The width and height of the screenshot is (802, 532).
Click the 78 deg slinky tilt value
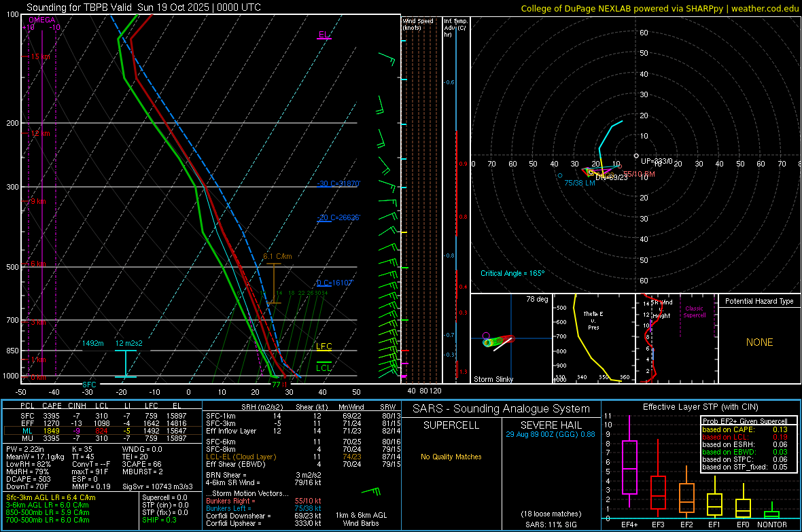537,299
